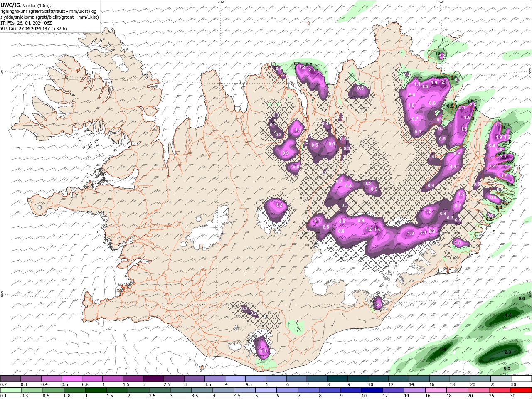
Task: Select the 'VT: Lau. 27.04.2024 14Z (+32 h)' line
Action: 34,29
